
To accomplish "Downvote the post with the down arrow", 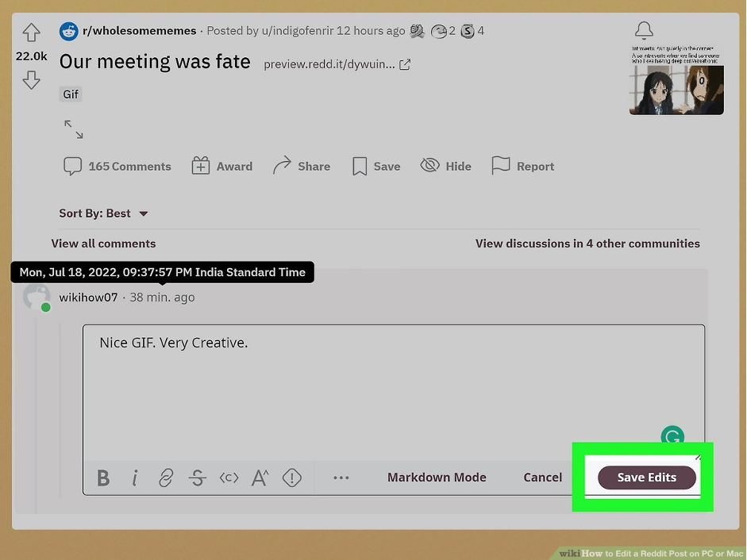I will [31, 80].
